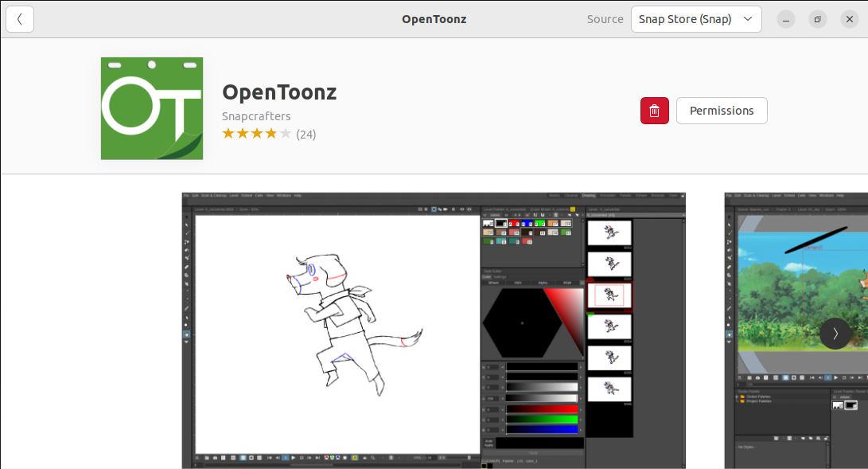This screenshot has width=868, height=469.
Task: Open the dog character drawing screenshot
Action: point(434,330)
